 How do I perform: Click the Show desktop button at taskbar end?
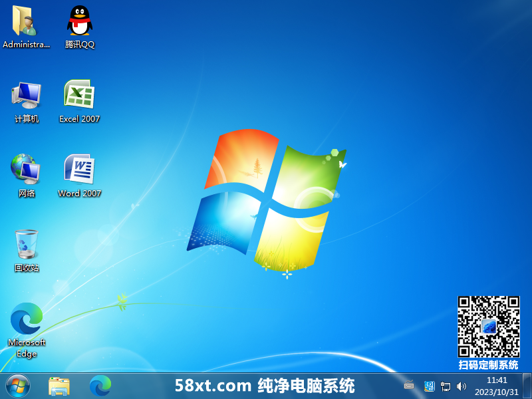(527, 386)
